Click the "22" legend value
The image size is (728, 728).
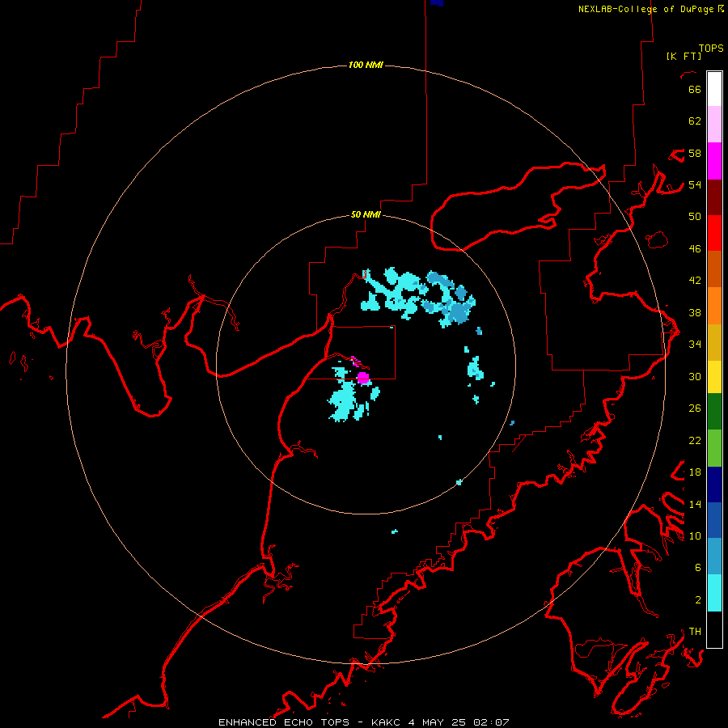[x=695, y=440]
